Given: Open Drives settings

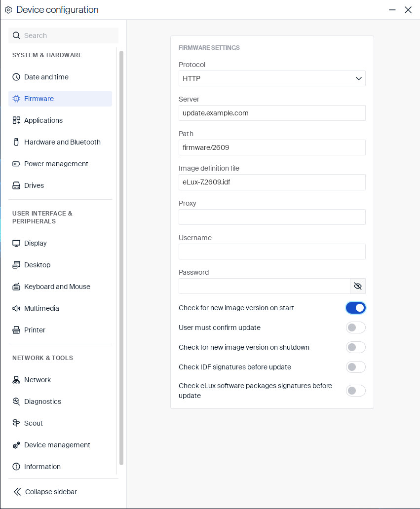Looking at the screenshot, I should (60, 185).
